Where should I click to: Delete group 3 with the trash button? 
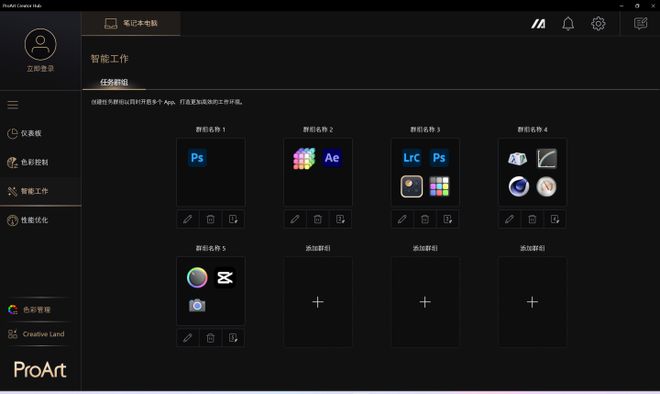click(425, 219)
